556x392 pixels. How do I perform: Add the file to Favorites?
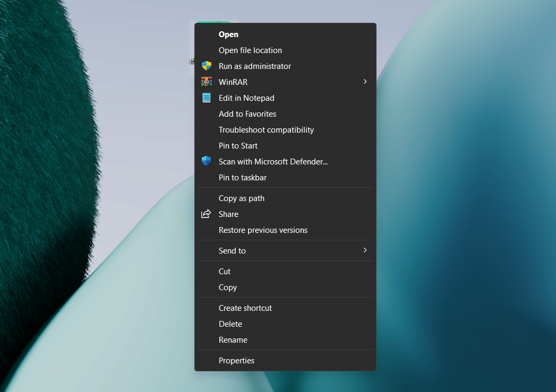[x=247, y=114]
